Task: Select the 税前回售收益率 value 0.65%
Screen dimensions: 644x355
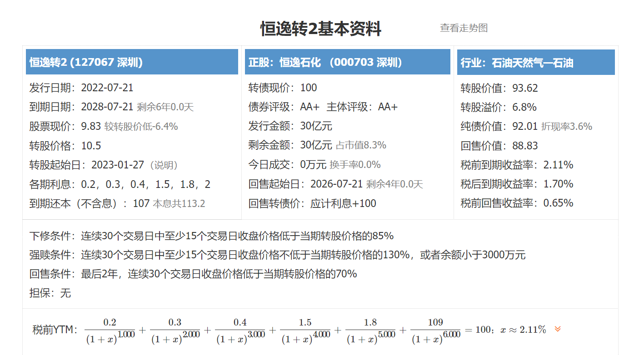Action: [x=559, y=203]
